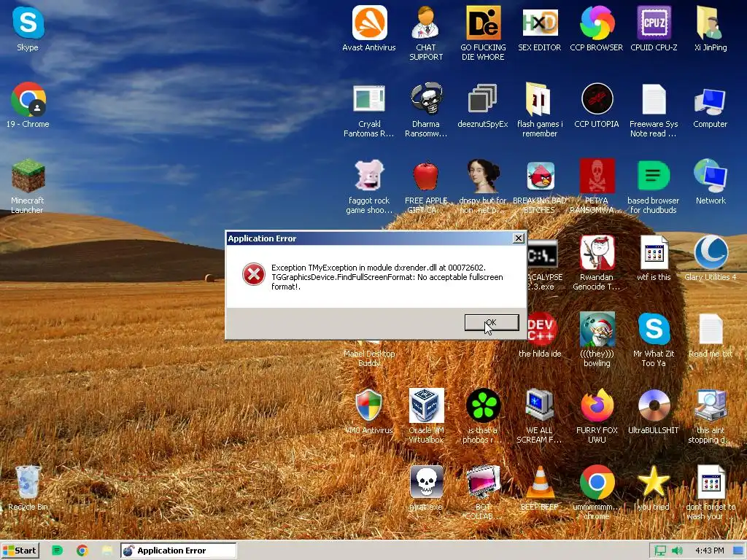Open the volume speaker tray icon

676,551
